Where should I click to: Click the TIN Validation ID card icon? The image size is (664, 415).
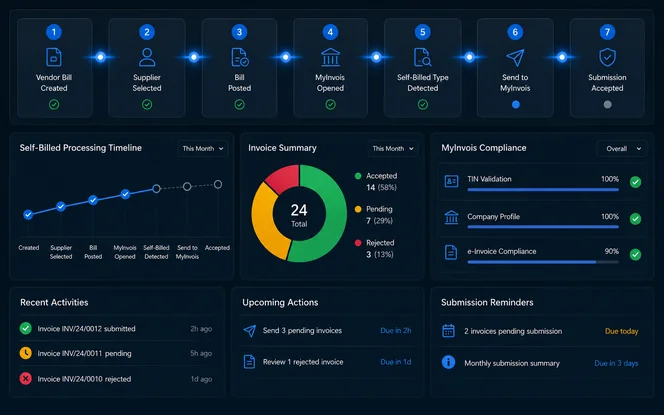(x=451, y=181)
